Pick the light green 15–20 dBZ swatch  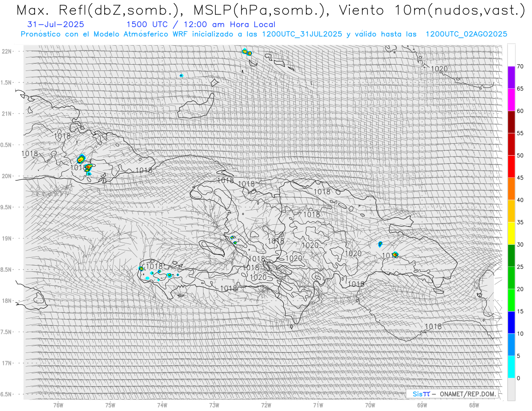pos(511,300)
